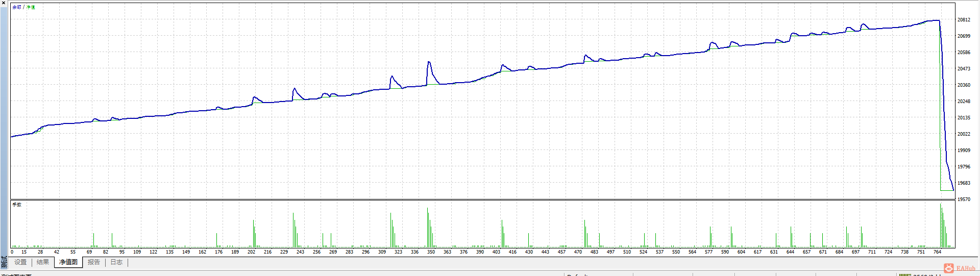Screen dimensions: 980x276
Task: Click the vertical 测试 panel title
Action: (x=4, y=262)
